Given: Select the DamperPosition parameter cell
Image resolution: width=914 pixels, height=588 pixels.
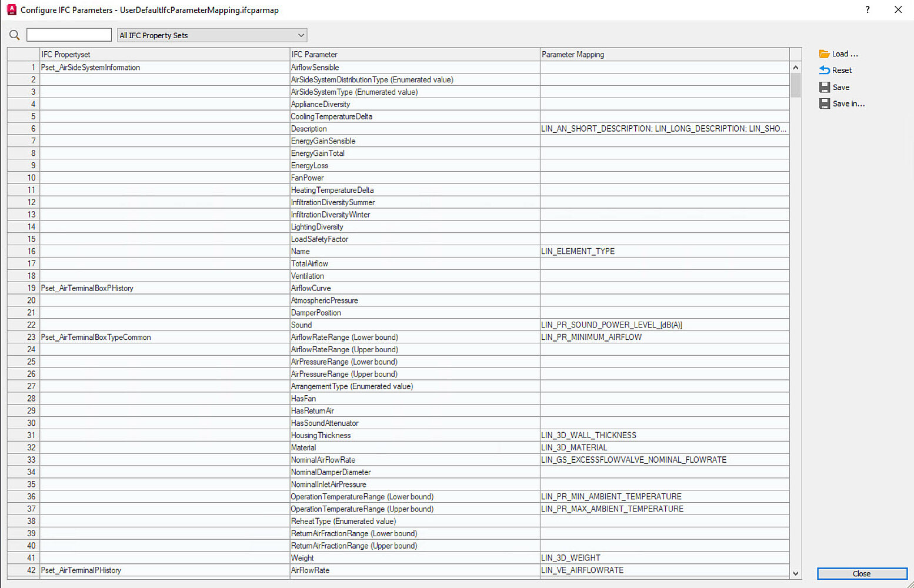Looking at the screenshot, I should [x=415, y=313].
